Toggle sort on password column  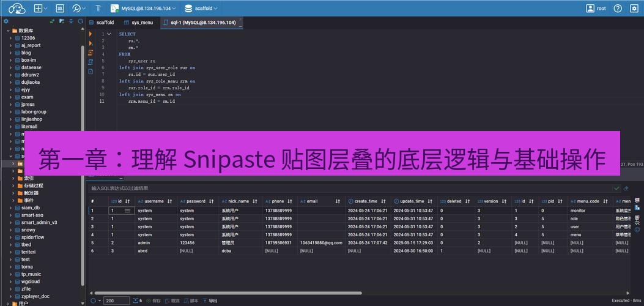pos(211,201)
